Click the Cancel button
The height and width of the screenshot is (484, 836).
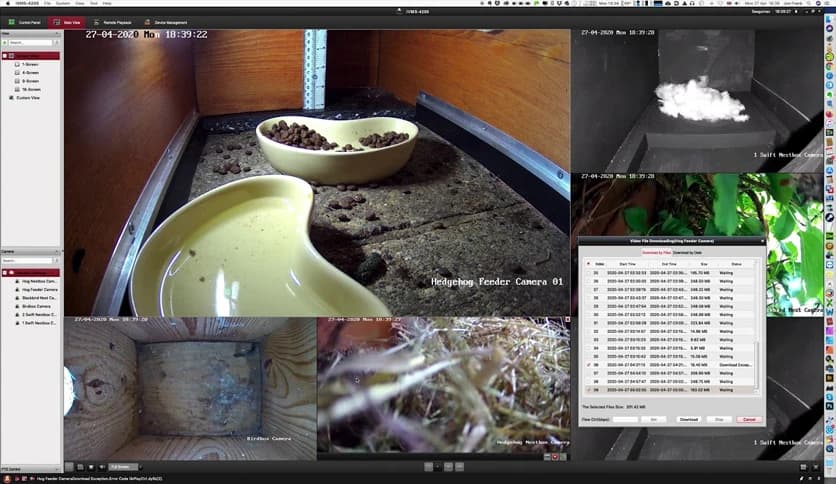click(749, 420)
